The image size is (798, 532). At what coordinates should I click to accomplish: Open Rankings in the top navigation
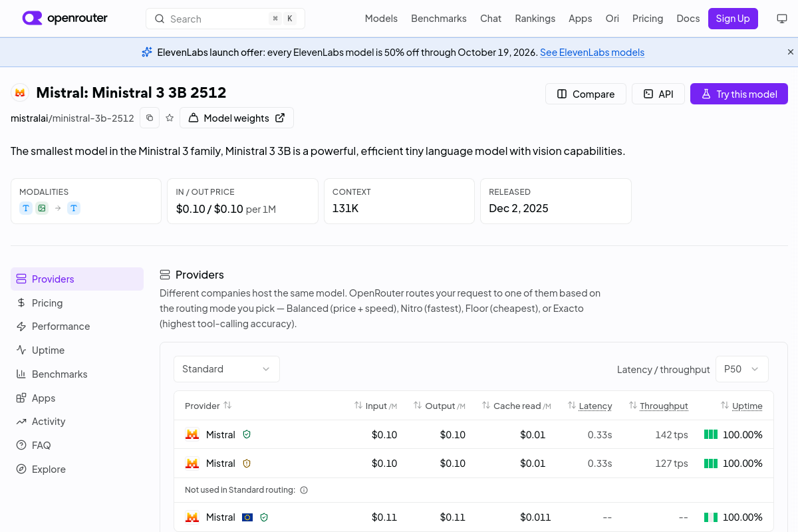(x=535, y=19)
